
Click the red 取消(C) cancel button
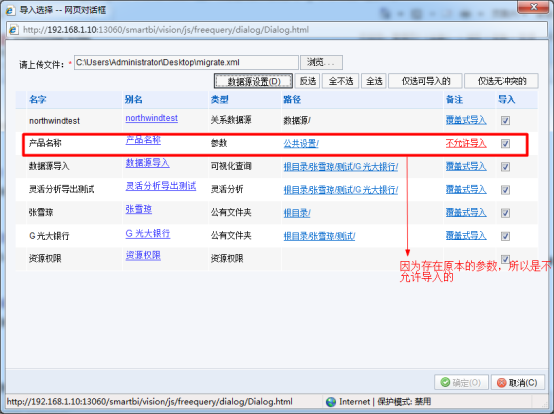coord(517,382)
